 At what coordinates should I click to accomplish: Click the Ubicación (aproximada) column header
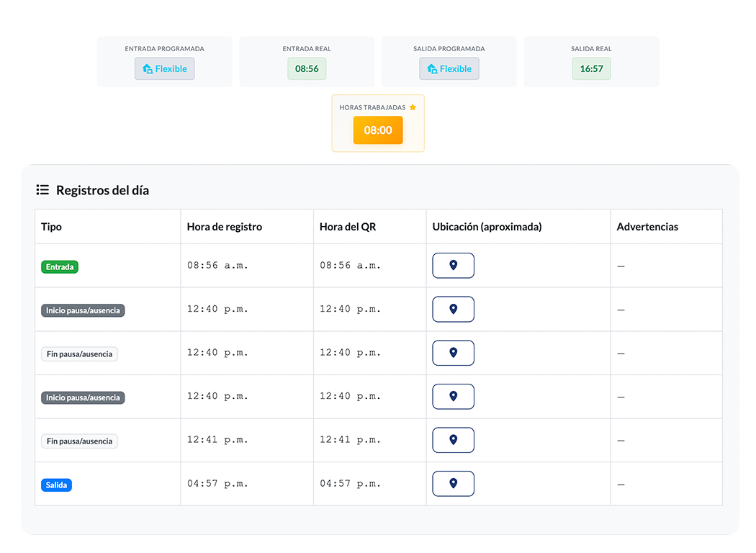coord(487,227)
